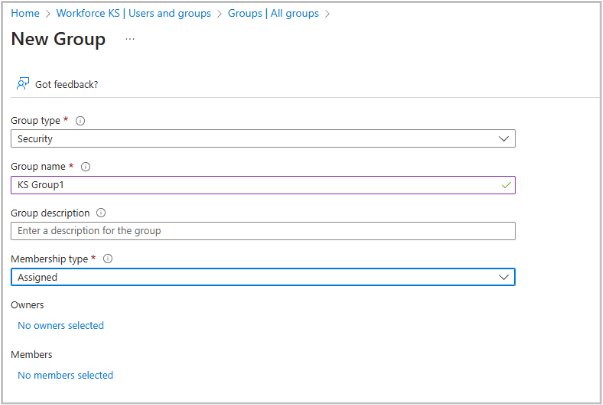Navigate to Workforce KS Users and groups breadcrumb
This screenshot has height=405, width=603.
click(x=132, y=13)
